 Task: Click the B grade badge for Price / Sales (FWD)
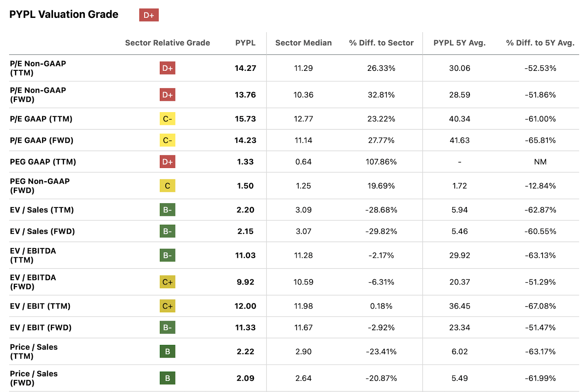(167, 378)
